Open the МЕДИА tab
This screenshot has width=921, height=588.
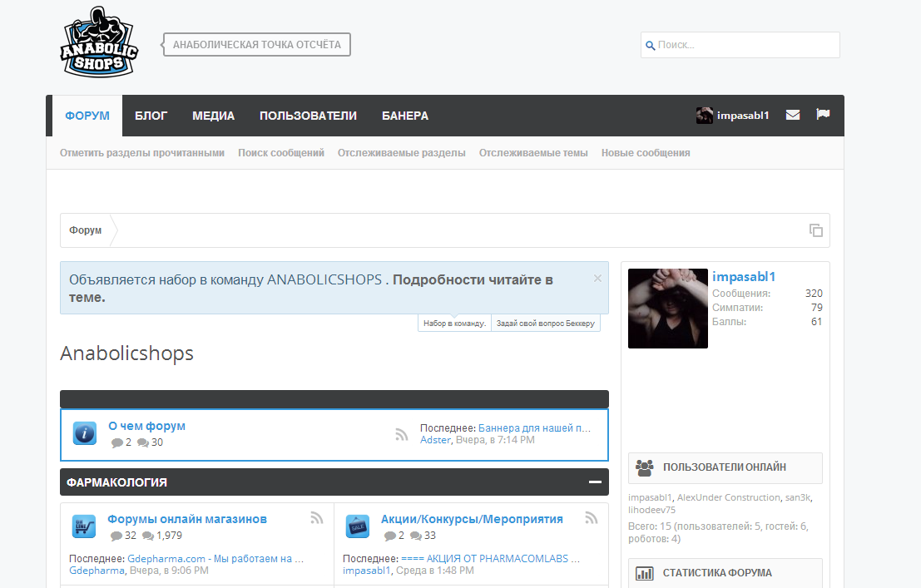coord(213,116)
